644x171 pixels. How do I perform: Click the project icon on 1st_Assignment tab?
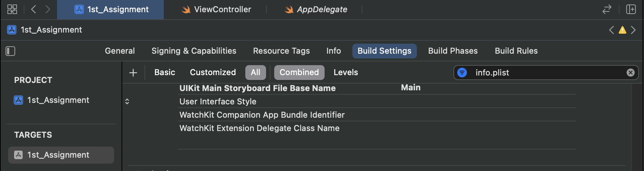pos(79,10)
